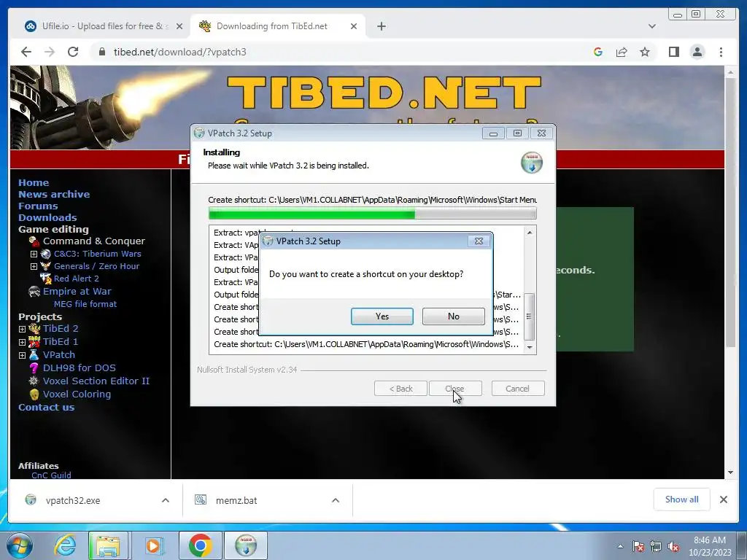
Task: Click No in the shortcut dialog
Action: coord(453,316)
